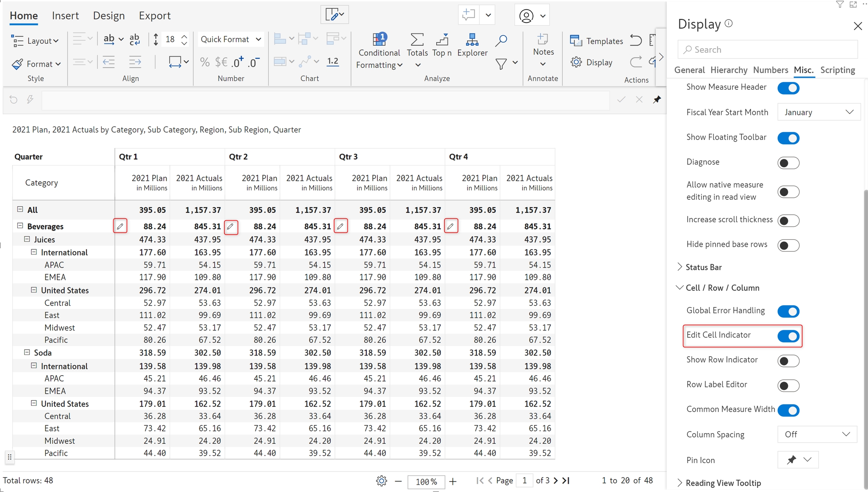Open Fiscal Year Start Month dropdown
868x492 pixels.
(819, 112)
